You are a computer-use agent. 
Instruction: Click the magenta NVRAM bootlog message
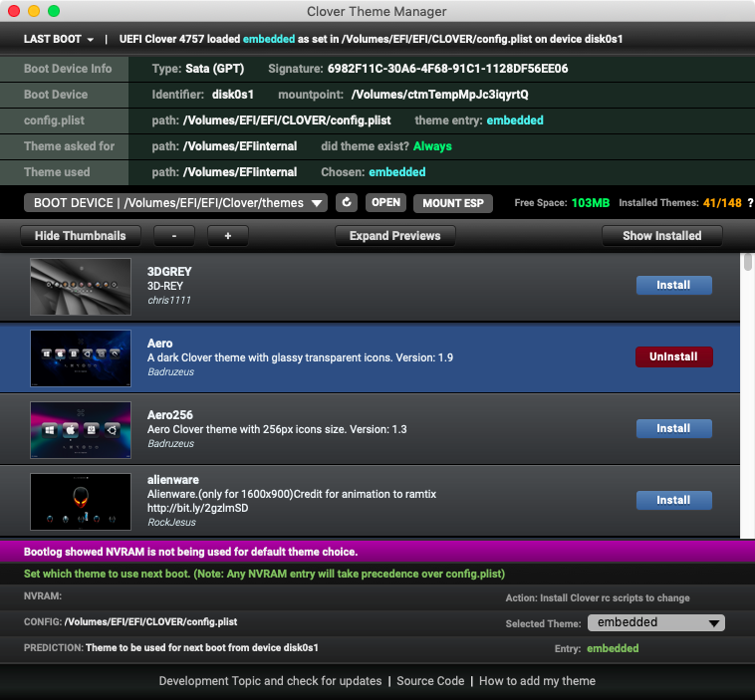click(190, 552)
